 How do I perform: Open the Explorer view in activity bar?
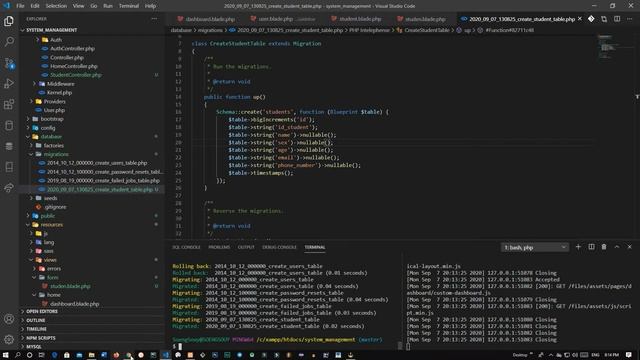point(9,21)
